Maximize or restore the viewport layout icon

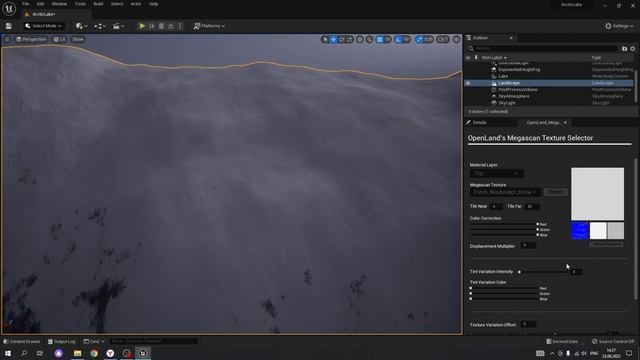pos(456,40)
